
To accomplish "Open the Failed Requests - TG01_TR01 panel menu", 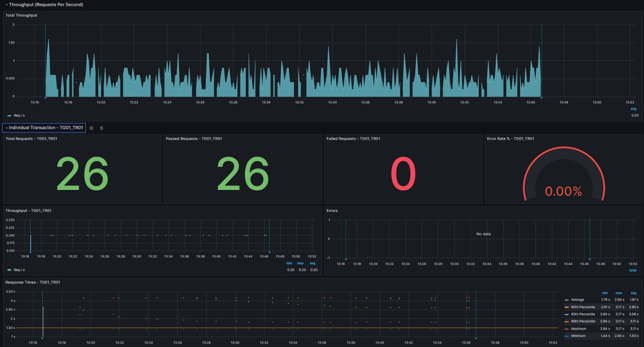I will 353,138.
